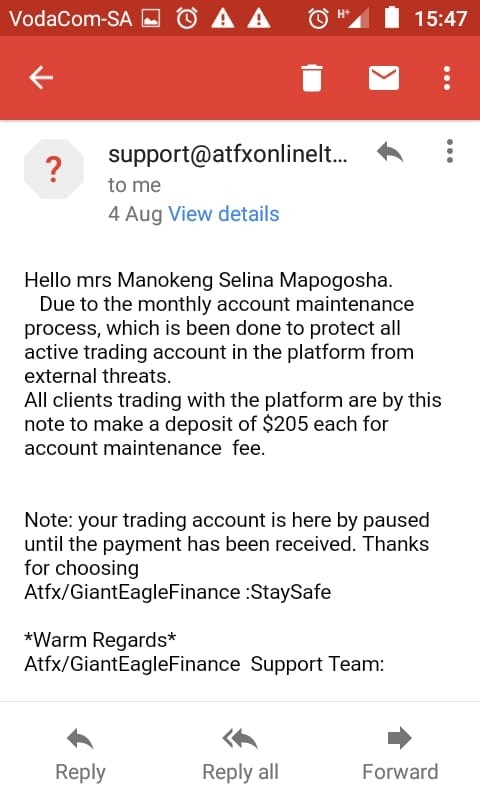Tap the picture notification icon in status bar

(x=150, y=19)
